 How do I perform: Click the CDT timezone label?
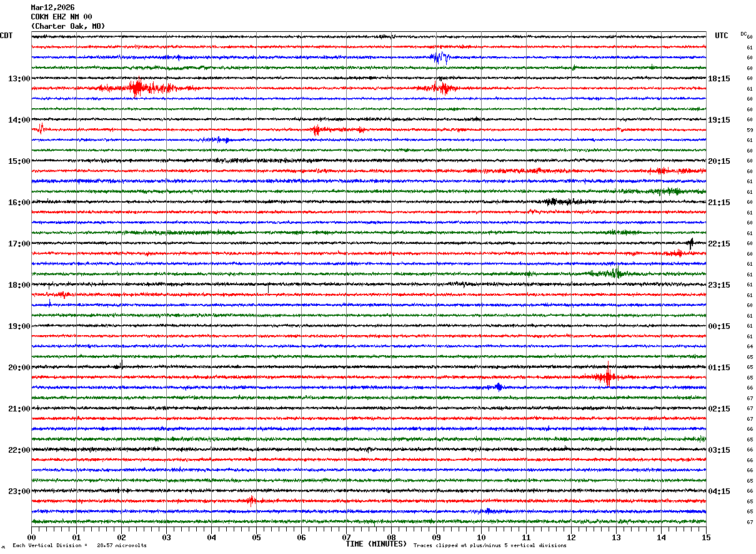pos(6,36)
